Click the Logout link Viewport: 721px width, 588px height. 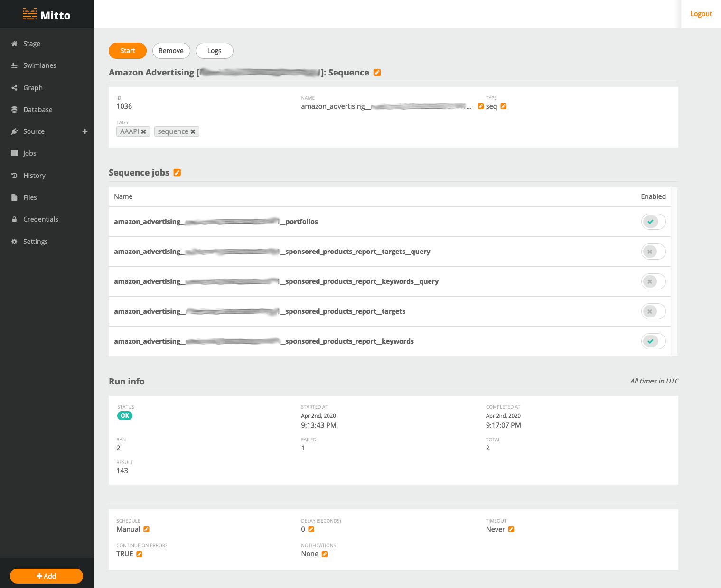pyautogui.click(x=701, y=14)
